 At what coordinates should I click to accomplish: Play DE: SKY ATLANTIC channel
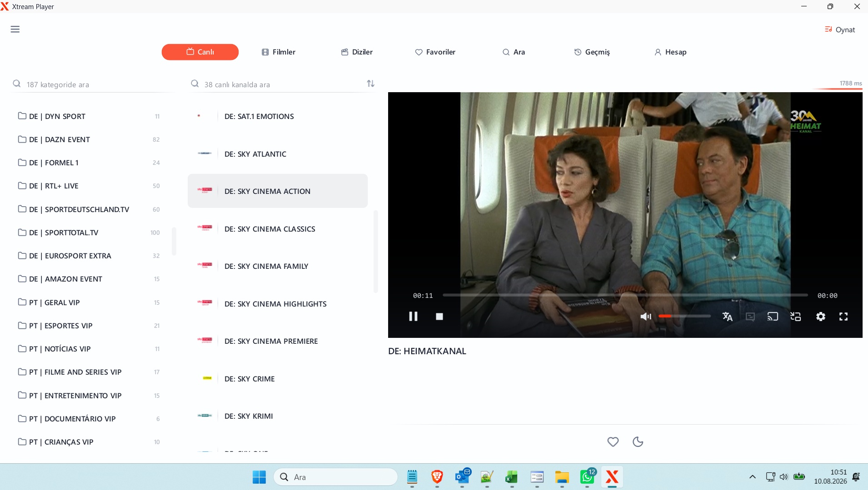[278, 154]
